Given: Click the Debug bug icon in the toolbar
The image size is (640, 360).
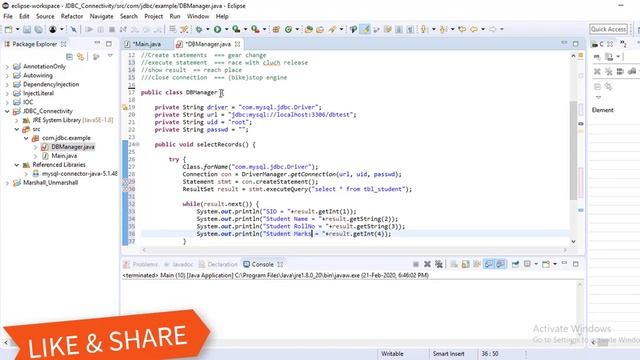Looking at the screenshot, I should pyautogui.click(x=199, y=29).
